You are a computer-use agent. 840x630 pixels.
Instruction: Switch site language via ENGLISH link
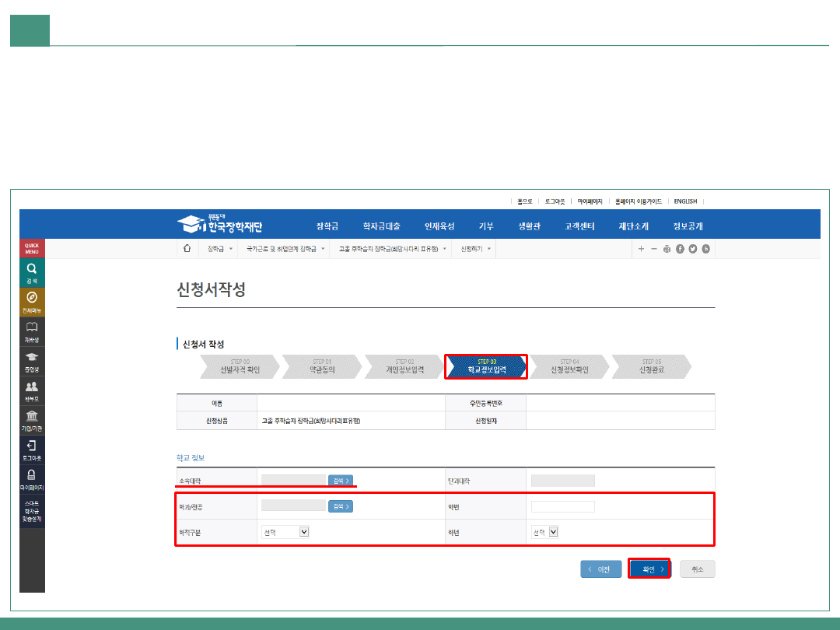(685, 201)
